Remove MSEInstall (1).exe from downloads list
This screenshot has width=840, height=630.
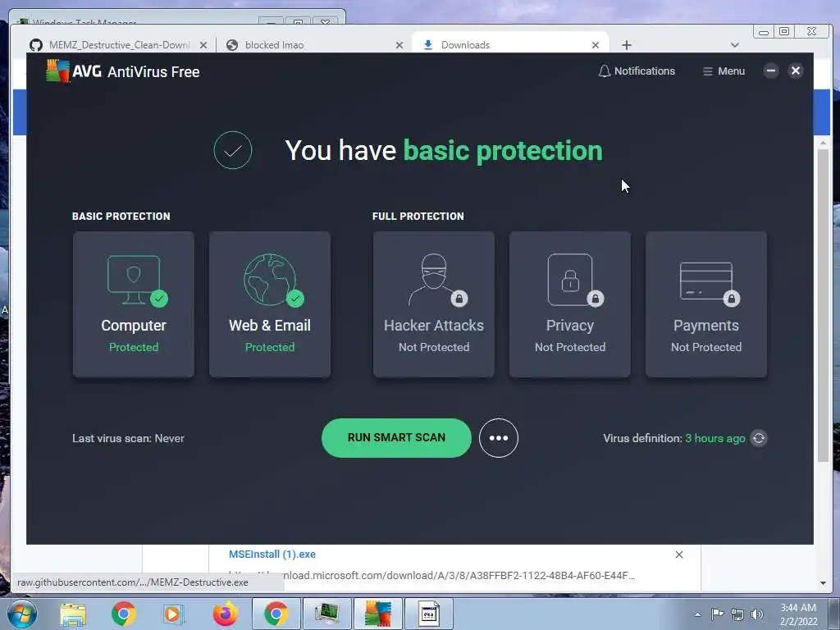pos(678,555)
